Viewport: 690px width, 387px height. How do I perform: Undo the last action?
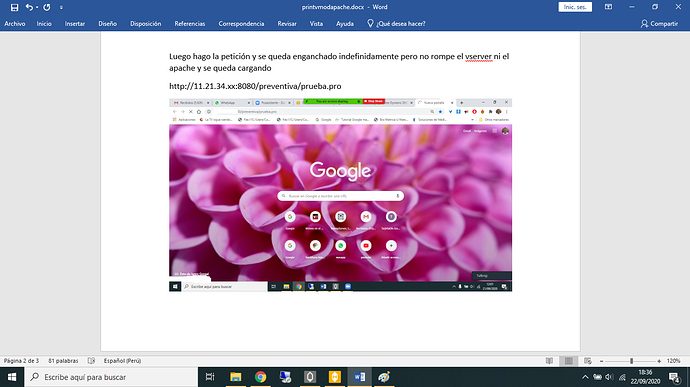[29, 7]
